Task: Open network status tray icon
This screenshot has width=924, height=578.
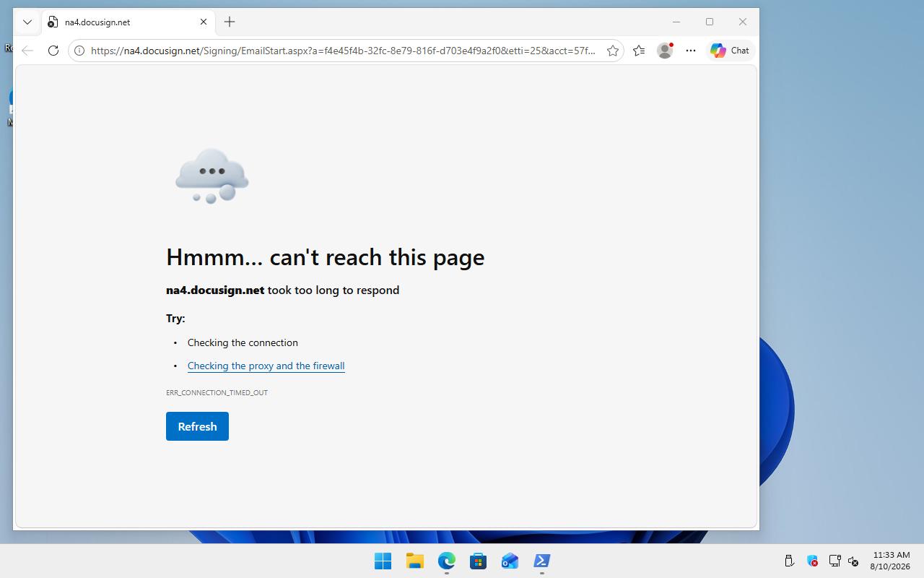Action: pos(834,561)
